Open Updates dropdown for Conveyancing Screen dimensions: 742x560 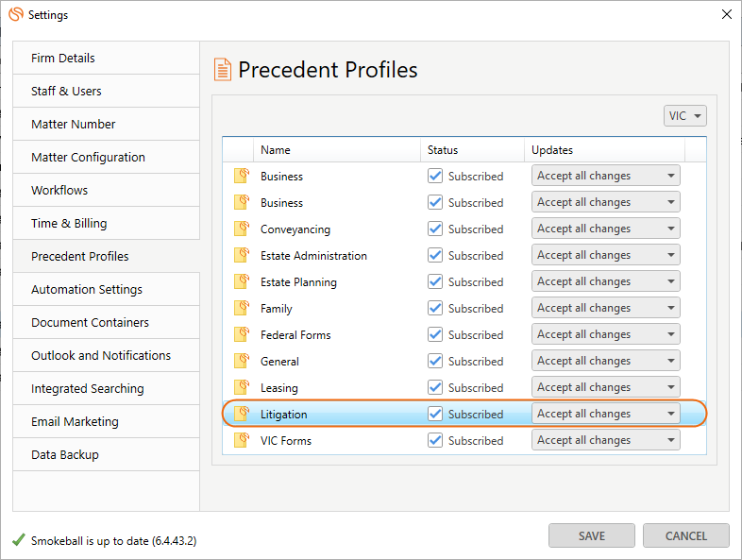[x=606, y=229]
